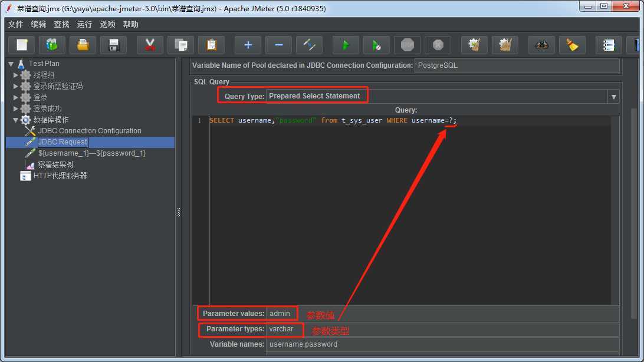
Task: Expand the 登录成功 tree node
Action: pos(15,108)
